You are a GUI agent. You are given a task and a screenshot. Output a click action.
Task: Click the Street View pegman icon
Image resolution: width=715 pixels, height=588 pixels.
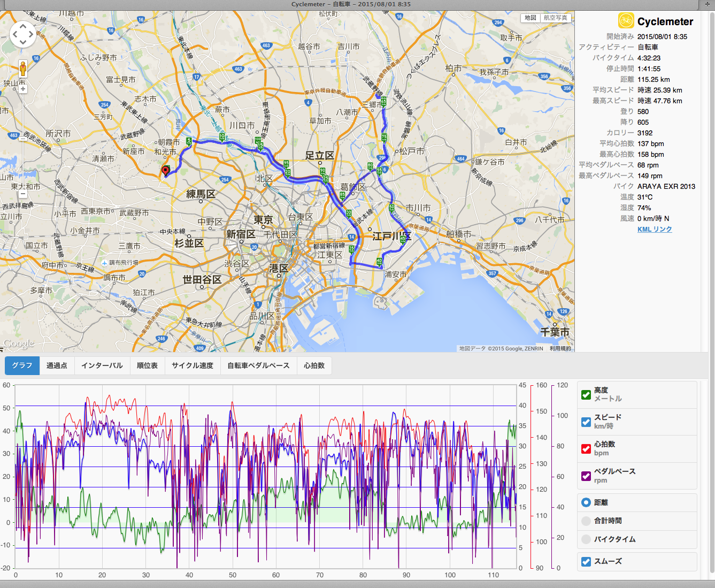coord(23,68)
